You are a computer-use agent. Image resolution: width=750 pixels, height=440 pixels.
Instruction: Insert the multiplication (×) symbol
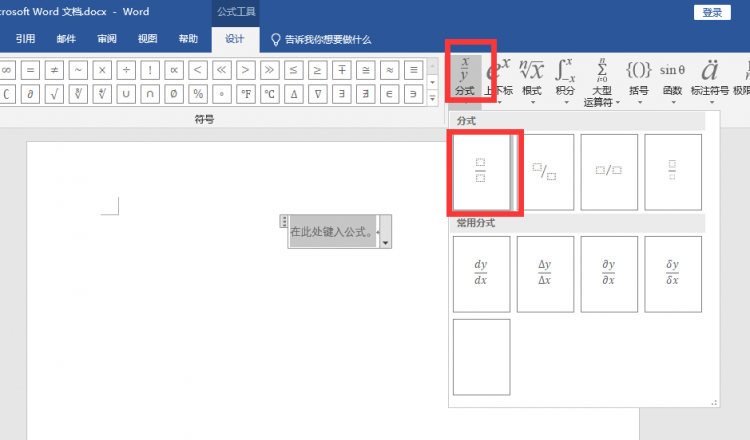pyautogui.click(x=102, y=70)
